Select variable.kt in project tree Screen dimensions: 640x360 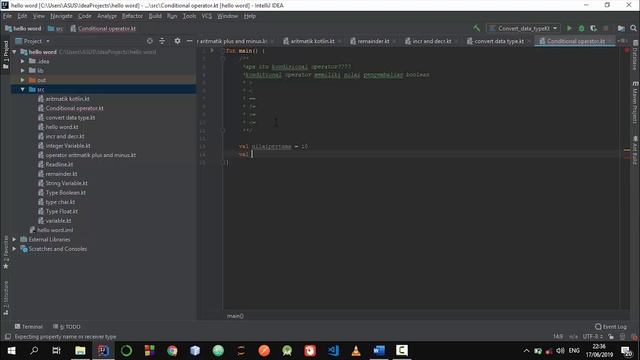tap(58, 221)
